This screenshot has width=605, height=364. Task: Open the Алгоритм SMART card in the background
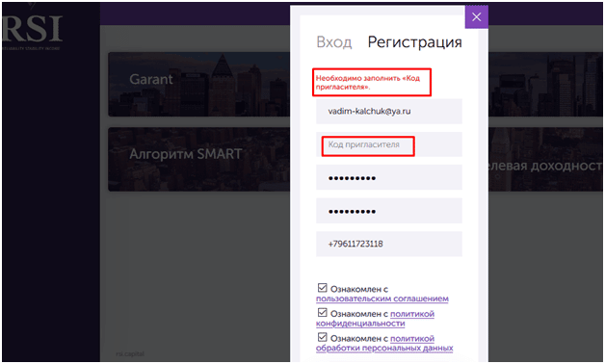(x=198, y=159)
